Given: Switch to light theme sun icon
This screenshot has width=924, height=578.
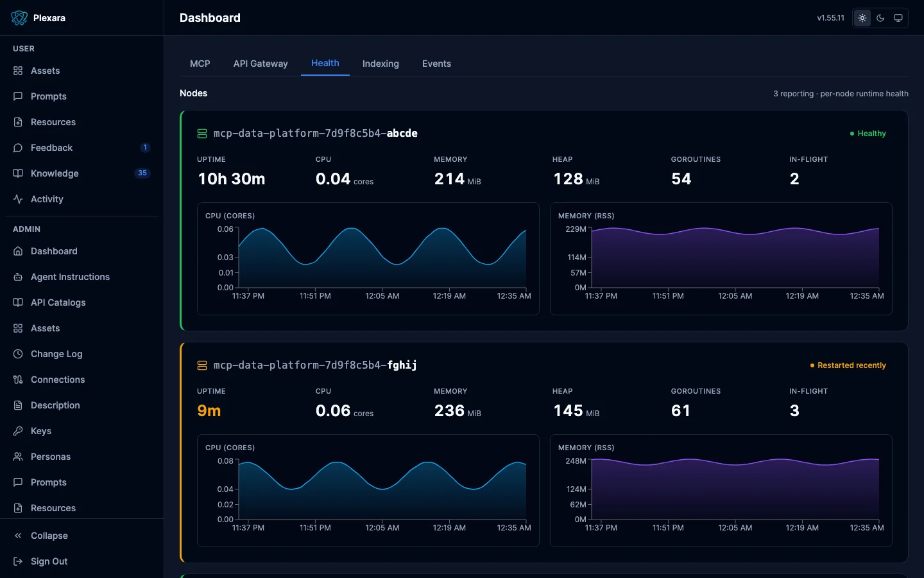Looking at the screenshot, I should (862, 18).
